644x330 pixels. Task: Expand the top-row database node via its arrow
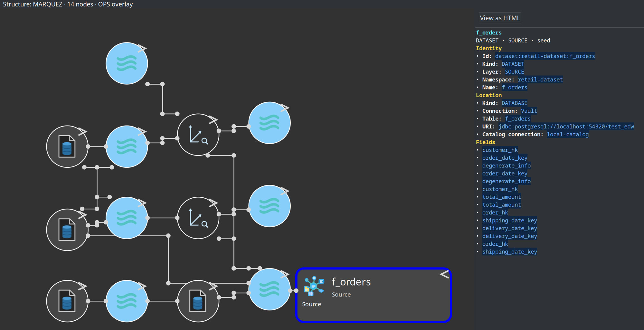pyautogui.click(x=82, y=131)
